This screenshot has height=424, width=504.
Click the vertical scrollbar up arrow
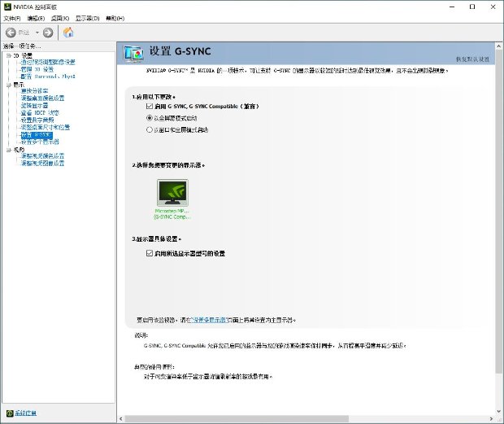(x=499, y=46)
